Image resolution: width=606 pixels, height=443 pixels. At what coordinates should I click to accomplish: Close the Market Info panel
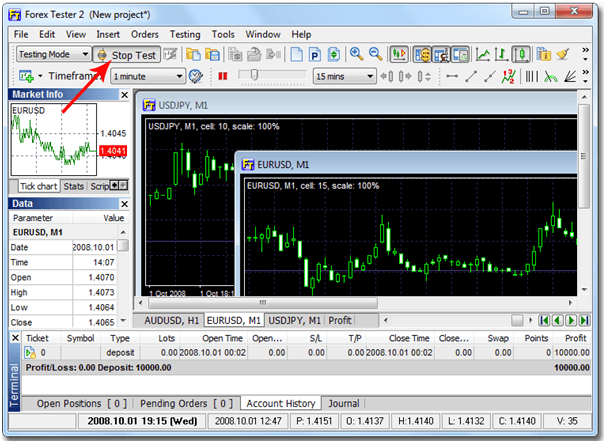(124, 95)
